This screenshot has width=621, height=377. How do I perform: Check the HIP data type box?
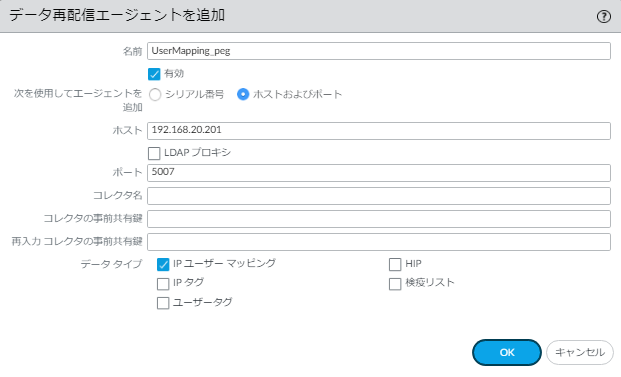pos(395,264)
